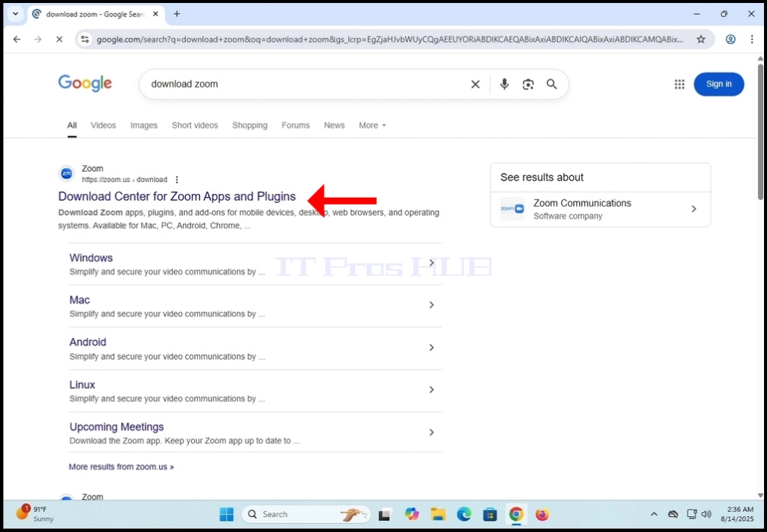Open Chrome three-dot menu
767x532 pixels.
[752, 39]
